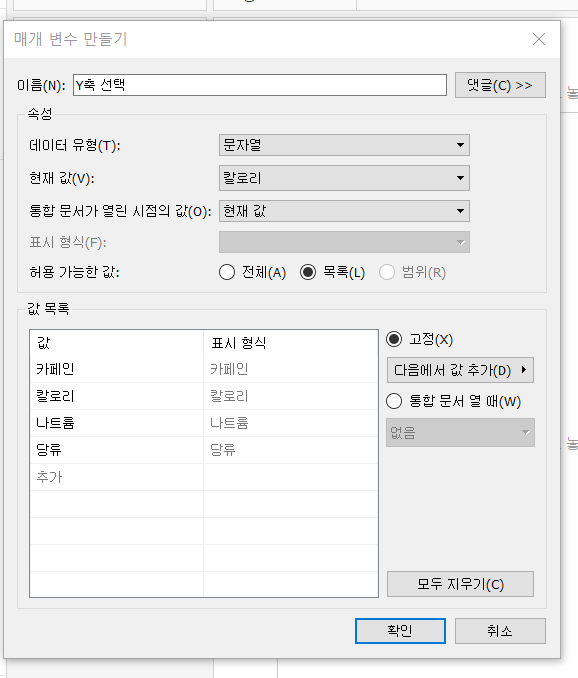Click the 칼로리 display format cell
Screen dimensions: 578x678
click(291, 396)
